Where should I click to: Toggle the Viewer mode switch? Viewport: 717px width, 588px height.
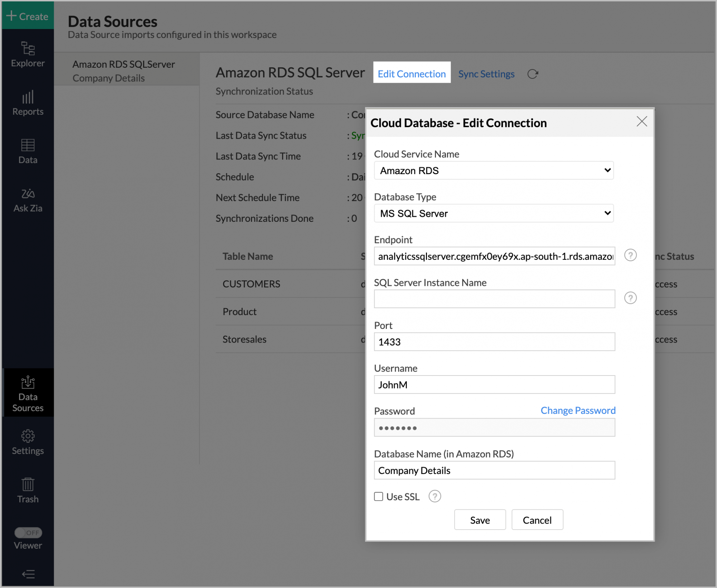[28, 533]
